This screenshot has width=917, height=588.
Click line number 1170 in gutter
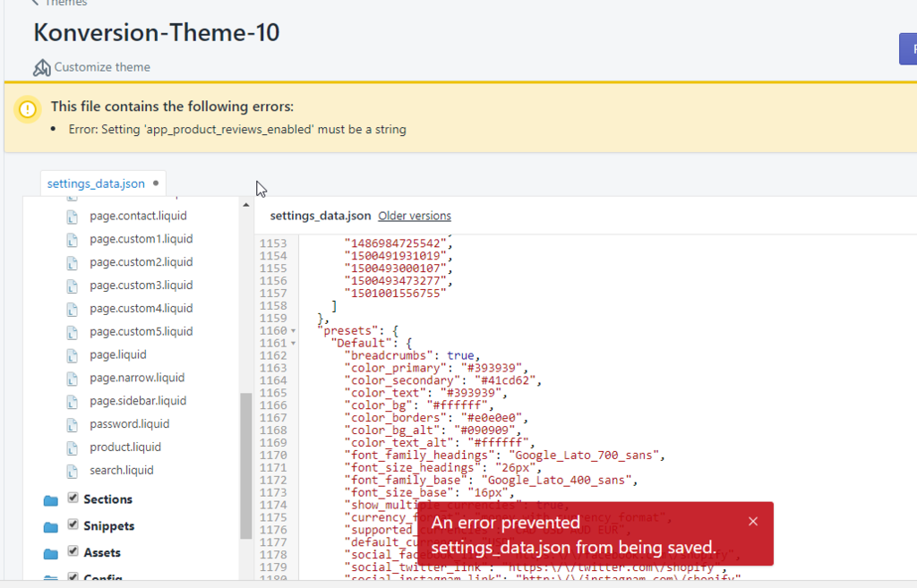click(x=273, y=456)
